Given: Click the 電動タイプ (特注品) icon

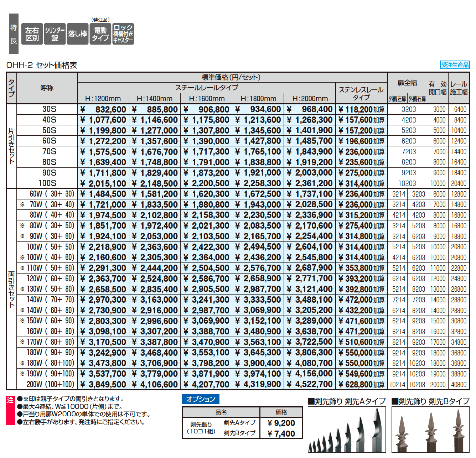Looking at the screenshot, I should [x=100, y=34].
